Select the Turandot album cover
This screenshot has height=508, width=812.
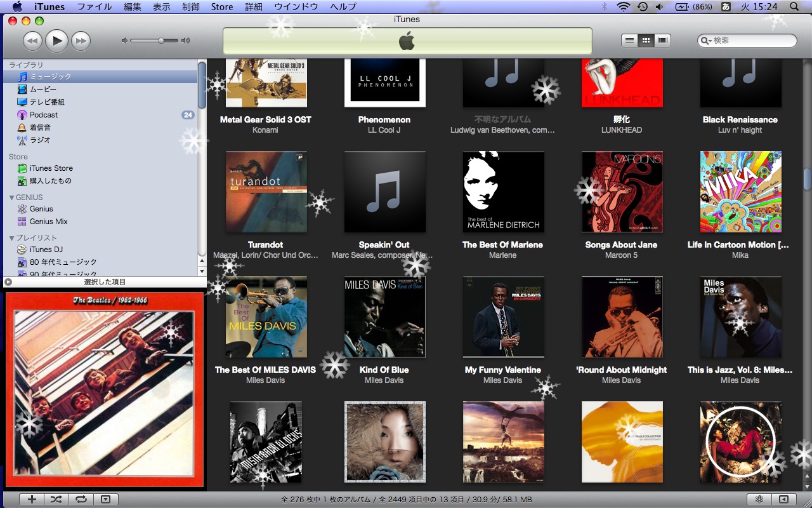point(266,192)
